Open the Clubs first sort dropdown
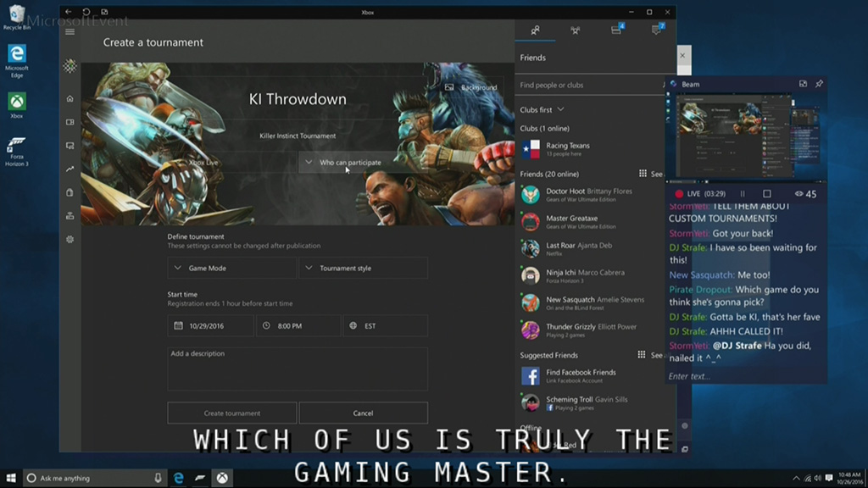 (542, 109)
